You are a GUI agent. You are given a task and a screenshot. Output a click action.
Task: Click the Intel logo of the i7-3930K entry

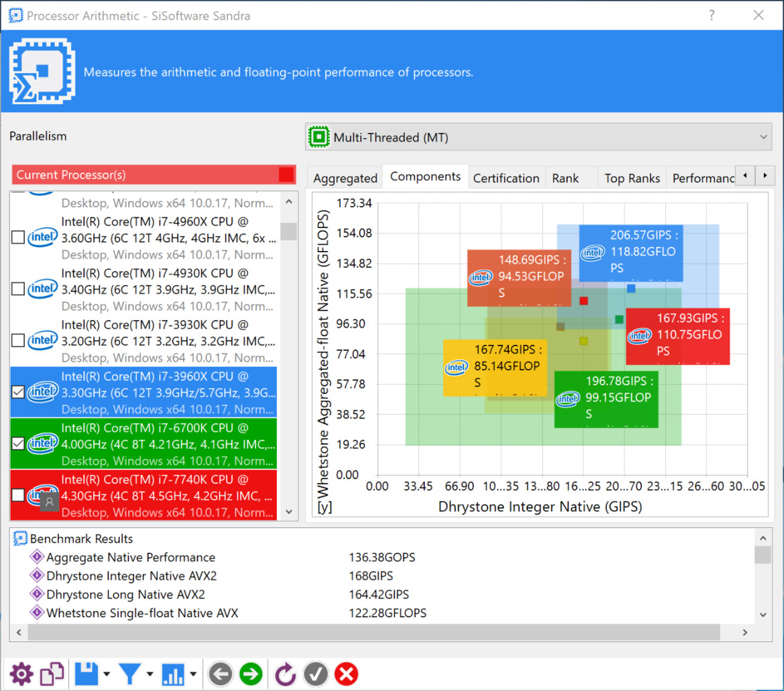point(42,340)
